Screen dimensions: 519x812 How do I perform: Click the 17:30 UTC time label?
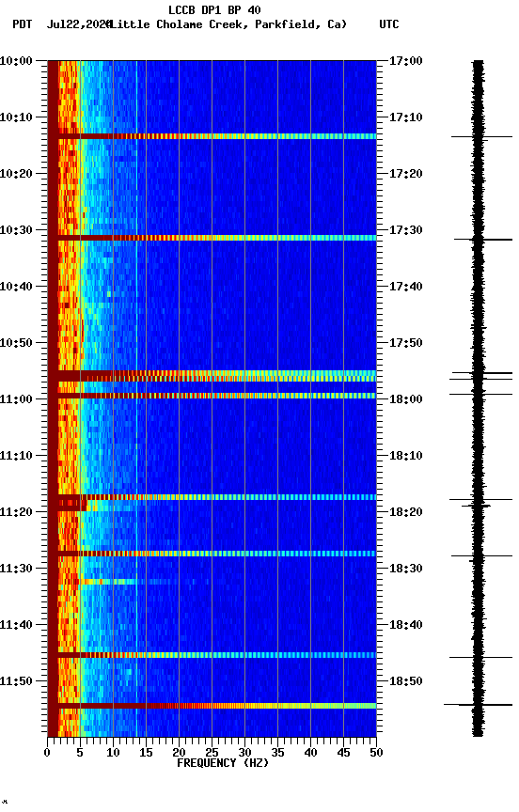[x=406, y=230]
